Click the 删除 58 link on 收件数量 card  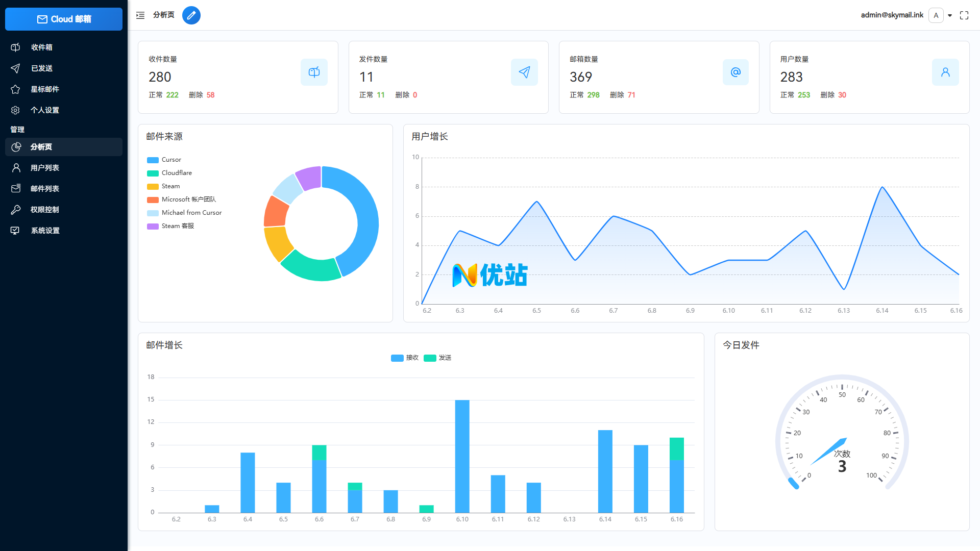pos(202,95)
